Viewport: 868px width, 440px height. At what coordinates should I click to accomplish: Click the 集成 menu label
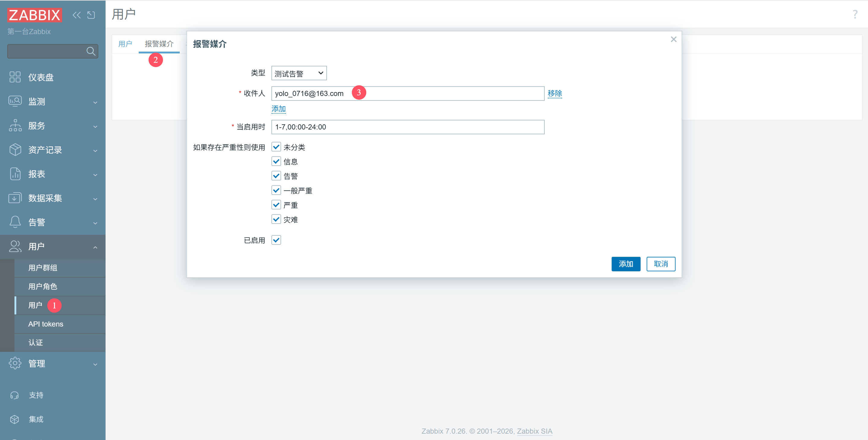36,419
